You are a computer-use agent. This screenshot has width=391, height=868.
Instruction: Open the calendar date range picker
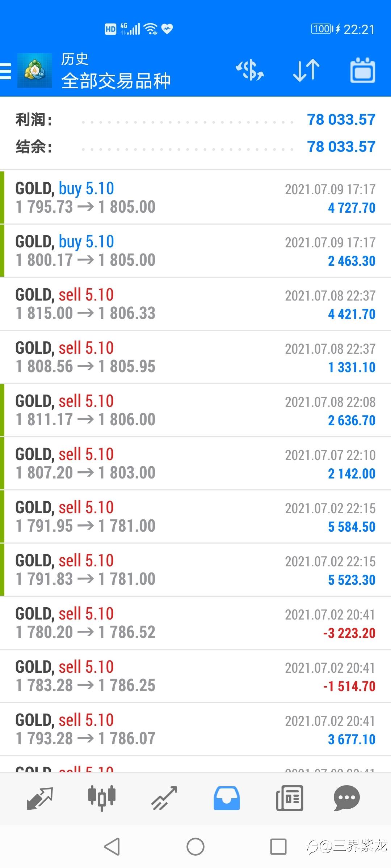(362, 70)
